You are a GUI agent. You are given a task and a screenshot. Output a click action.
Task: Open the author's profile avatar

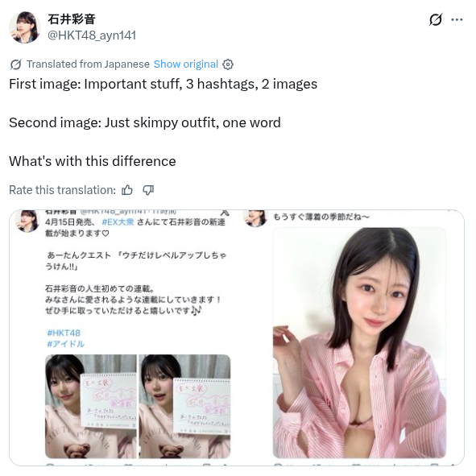(x=25, y=27)
